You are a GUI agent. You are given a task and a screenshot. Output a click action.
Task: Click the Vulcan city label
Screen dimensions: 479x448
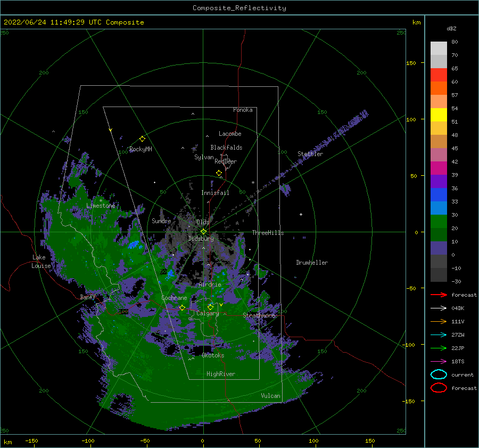(270, 396)
